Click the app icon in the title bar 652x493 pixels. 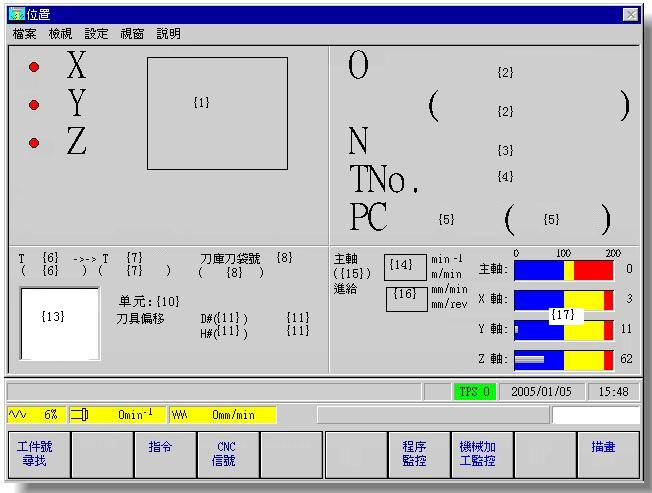tap(16, 15)
